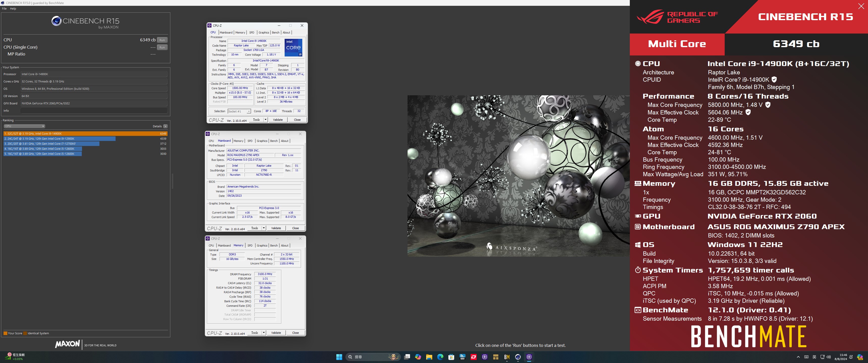Click the Motherboard section icon in BenchMate
Image resolution: width=868 pixels, height=363 pixels.
pos(638,227)
